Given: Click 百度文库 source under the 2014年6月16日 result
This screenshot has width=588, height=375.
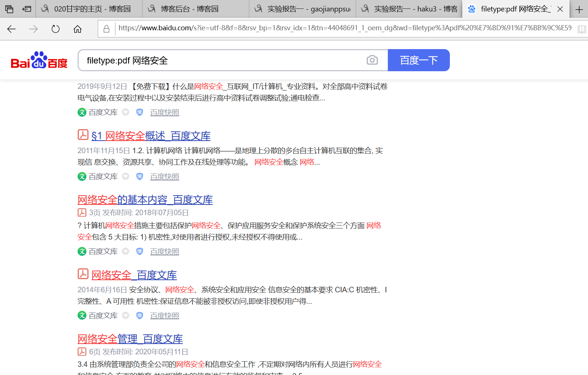Looking at the screenshot, I should pyautogui.click(x=103, y=316).
